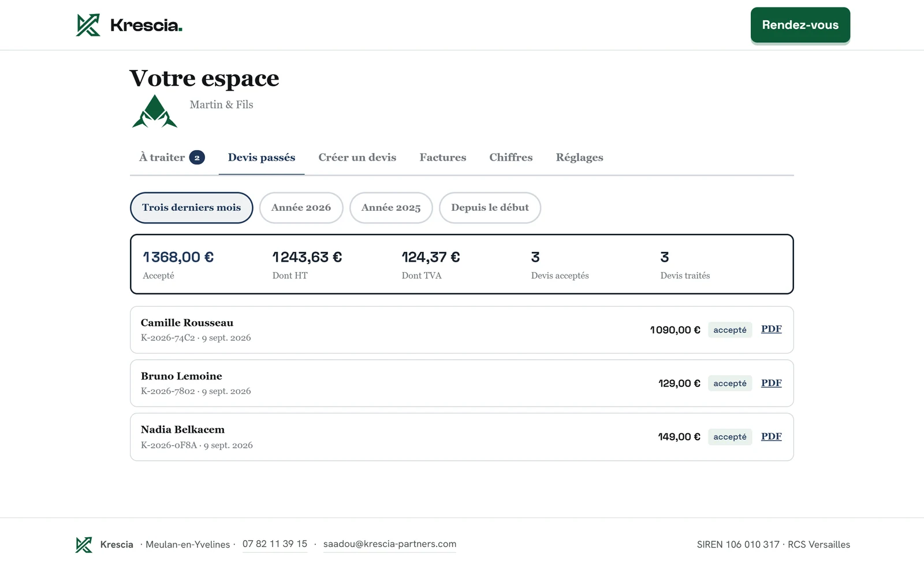Switch to the Créer un devis tab
The image size is (924, 573).
tap(357, 158)
